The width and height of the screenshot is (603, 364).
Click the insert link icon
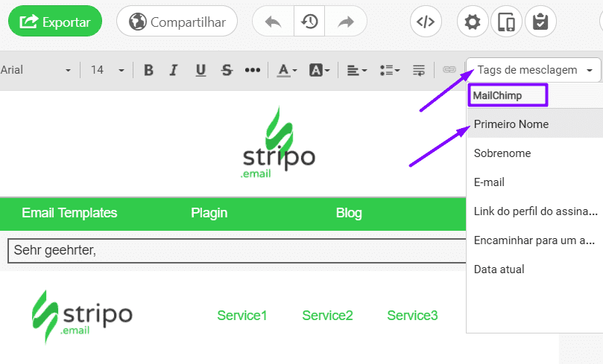pos(449,70)
